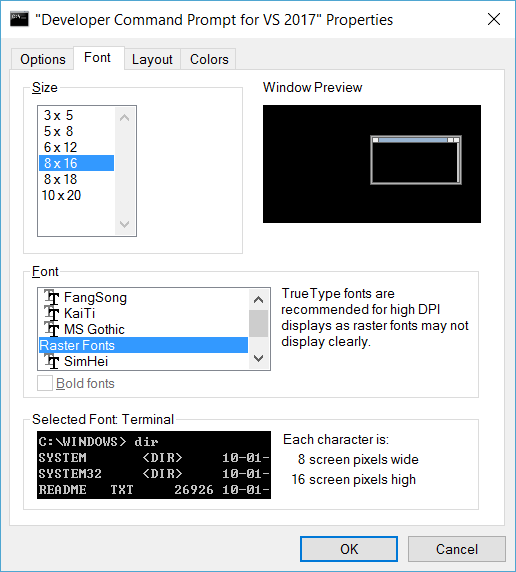Click the TrueType icon beside MS Gothic
Viewport: 516px width, 572px height.
(52, 329)
